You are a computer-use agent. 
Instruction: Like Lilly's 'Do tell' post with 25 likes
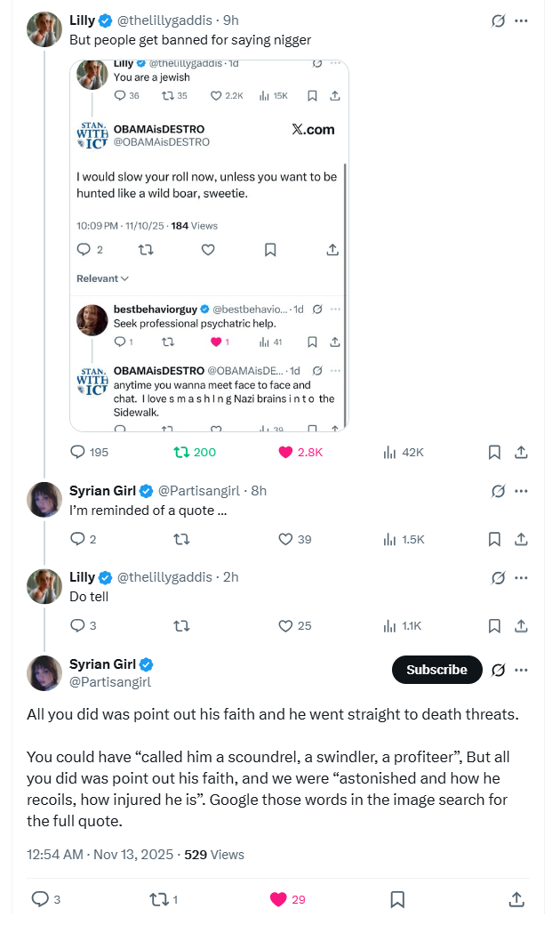click(286, 625)
